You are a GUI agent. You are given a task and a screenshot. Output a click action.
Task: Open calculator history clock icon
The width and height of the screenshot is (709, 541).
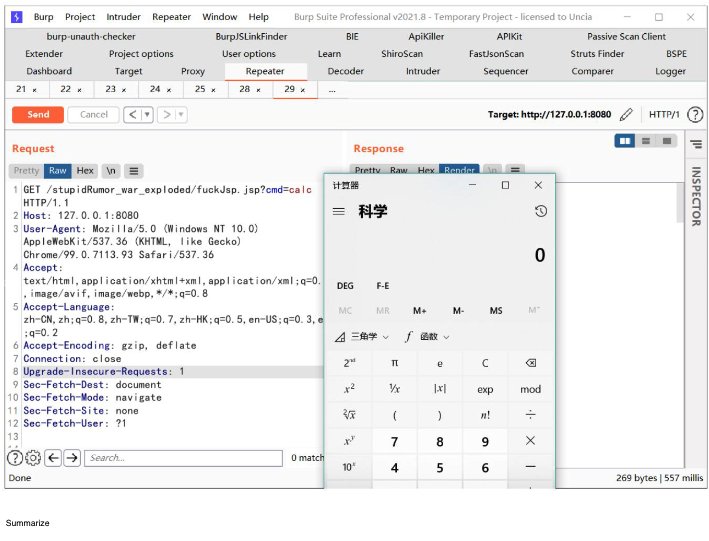(540, 211)
